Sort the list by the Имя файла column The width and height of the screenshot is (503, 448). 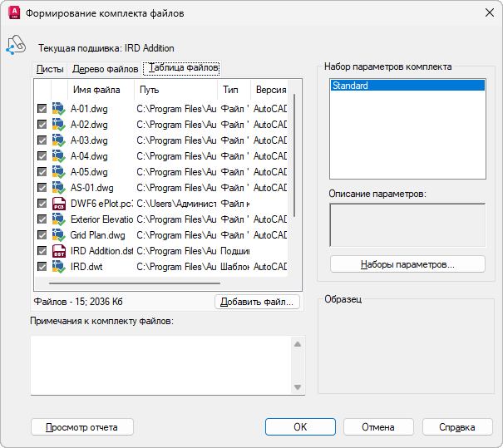click(x=97, y=90)
